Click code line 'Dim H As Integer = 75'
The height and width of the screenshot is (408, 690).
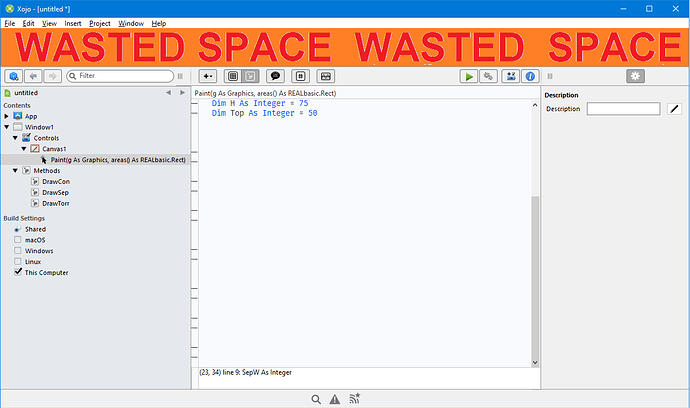[260, 103]
